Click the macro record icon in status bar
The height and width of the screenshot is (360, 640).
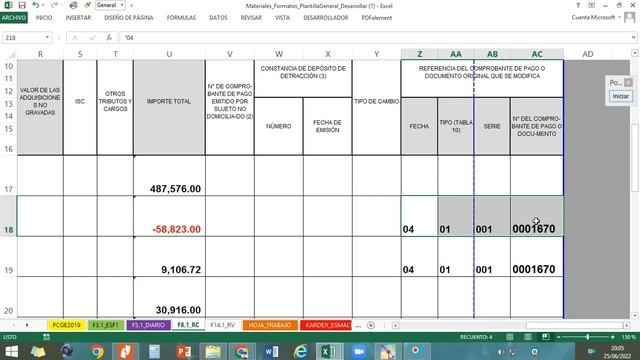[46, 337]
